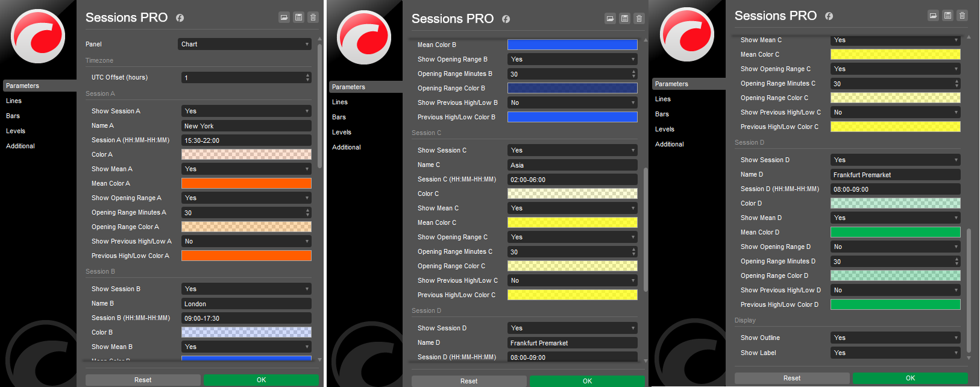Open Facebook link in the Timezone section dialog
980x387 pixels.
coord(180,18)
